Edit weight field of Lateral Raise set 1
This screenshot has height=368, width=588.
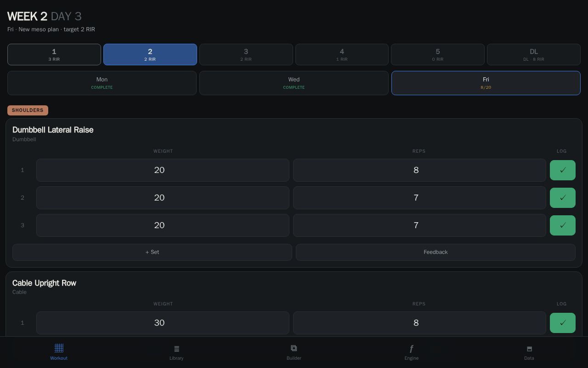[163, 170]
